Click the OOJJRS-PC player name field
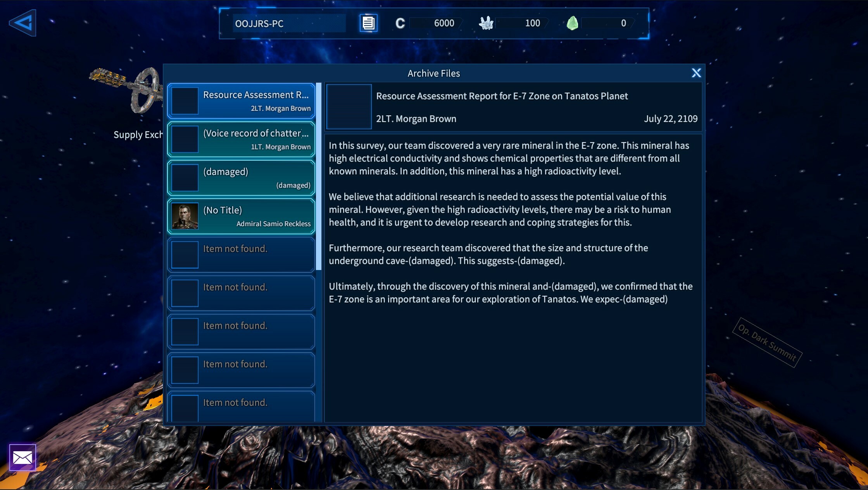868x490 pixels. [x=289, y=23]
